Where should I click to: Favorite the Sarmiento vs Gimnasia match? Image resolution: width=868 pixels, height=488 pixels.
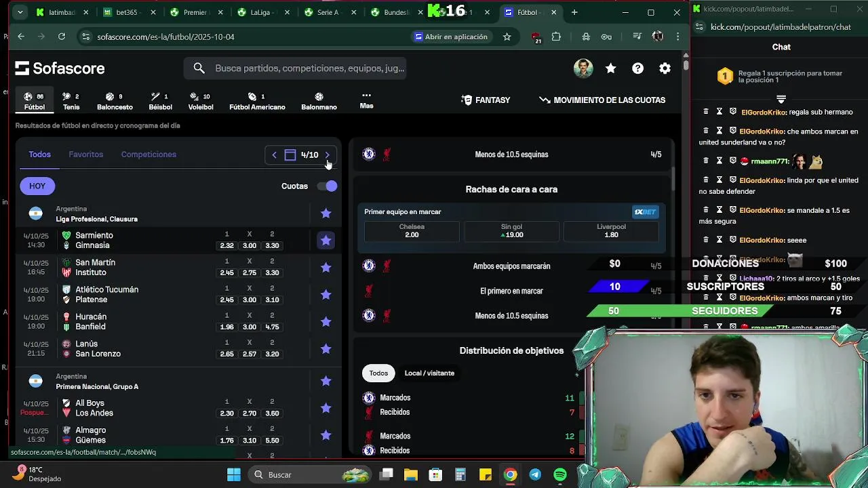[x=326, y=241]
